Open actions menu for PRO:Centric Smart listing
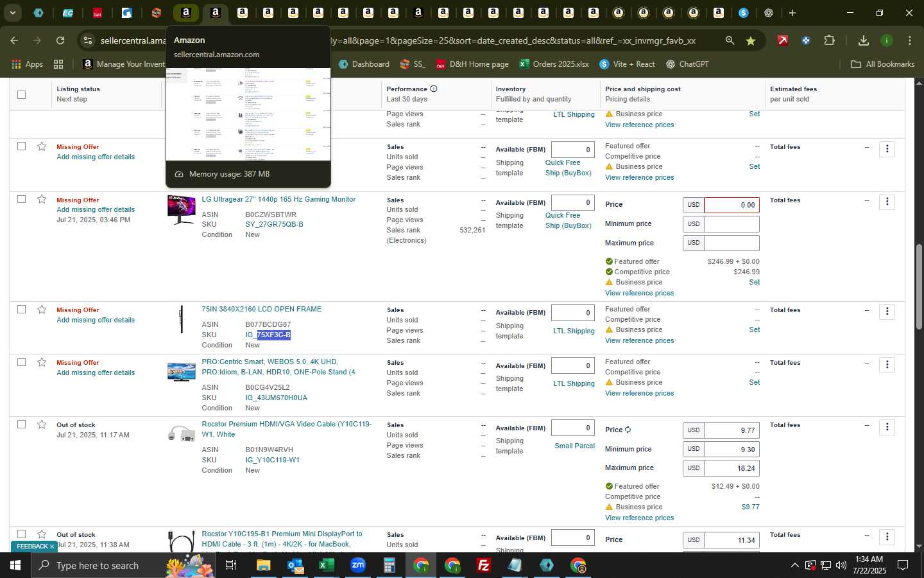 [x=887, y=364]
